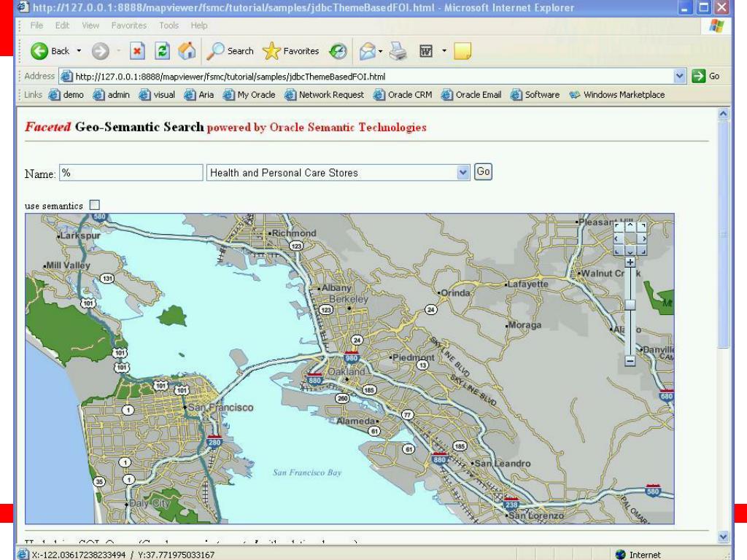747x560 pixels.
Task: Open the Oracle Email link
Action: click(x=472, y=95)
